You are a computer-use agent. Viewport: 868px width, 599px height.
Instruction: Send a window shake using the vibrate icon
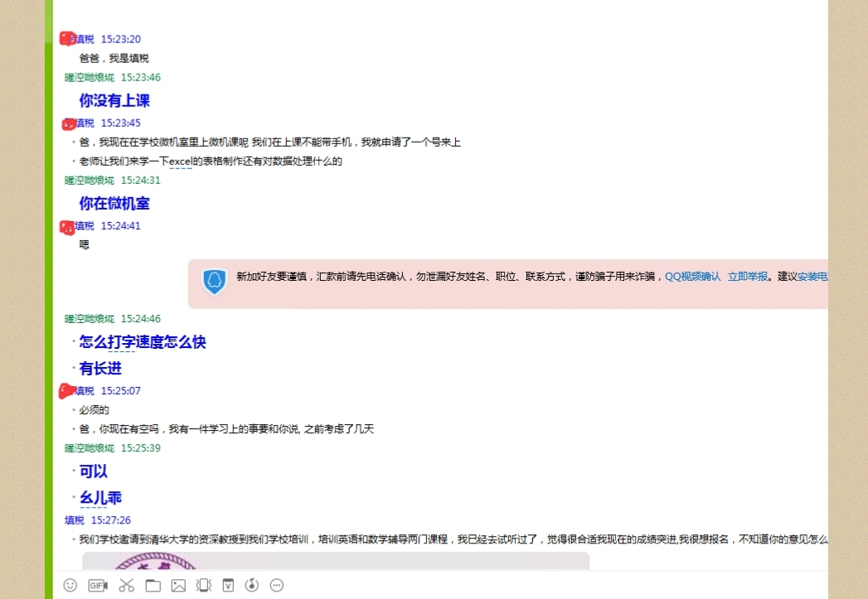point(203,585)
